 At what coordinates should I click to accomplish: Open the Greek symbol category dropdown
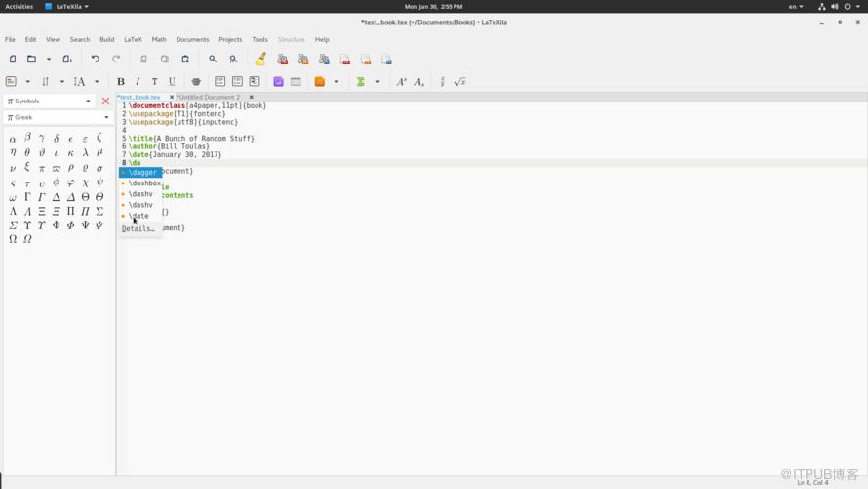coord(59,117)
